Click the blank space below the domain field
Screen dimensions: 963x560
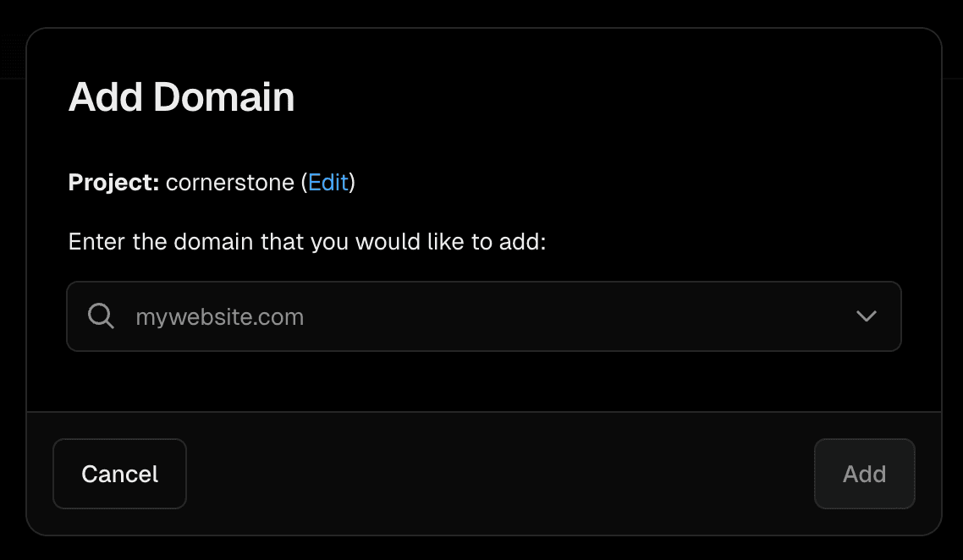click(482, 381)
